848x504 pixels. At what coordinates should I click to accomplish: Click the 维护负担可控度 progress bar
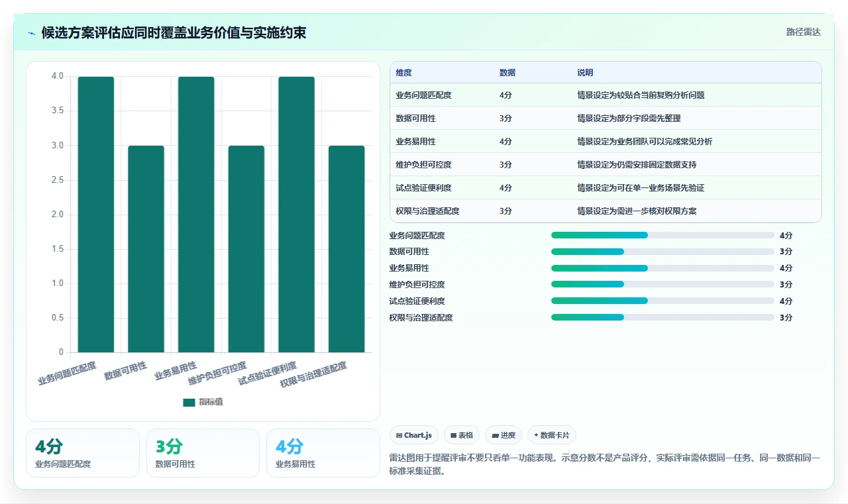click(662, 285)
